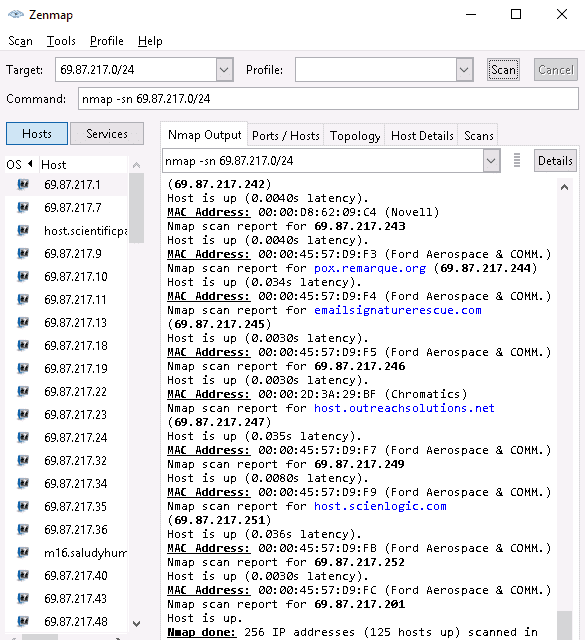This screenshot has width=585, height=640.
Task: Open the Tools menu
Action: coord(61,41)
